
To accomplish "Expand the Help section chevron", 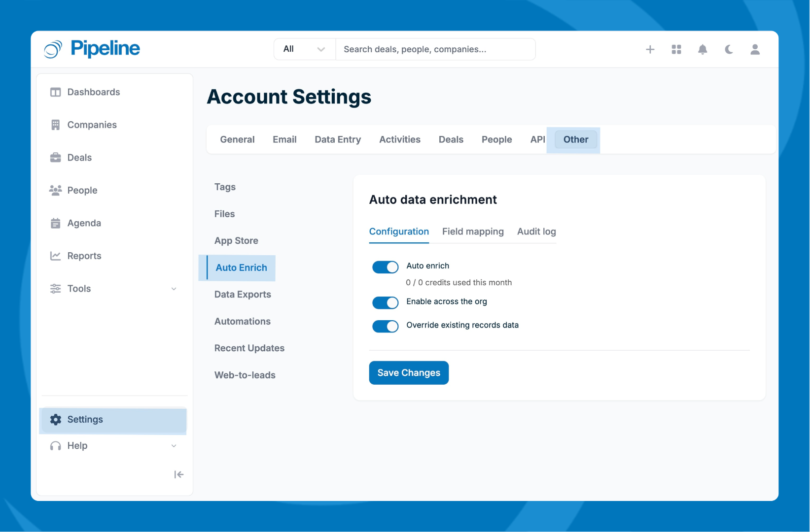I will click(174, 446).
